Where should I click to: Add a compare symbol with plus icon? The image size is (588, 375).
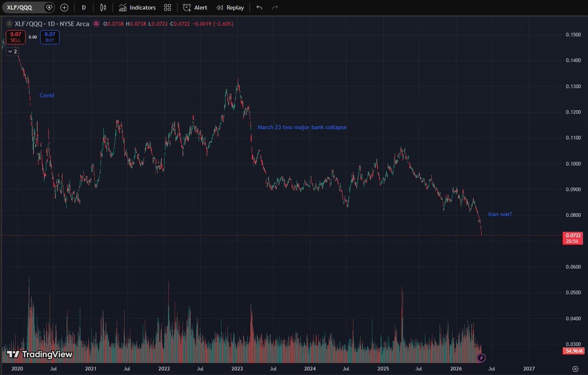64,7
